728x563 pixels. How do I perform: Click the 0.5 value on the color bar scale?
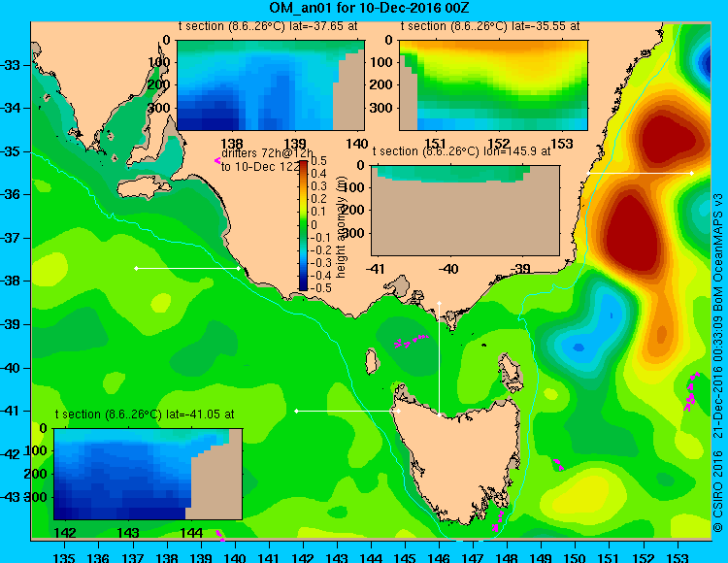click(318, 161)
